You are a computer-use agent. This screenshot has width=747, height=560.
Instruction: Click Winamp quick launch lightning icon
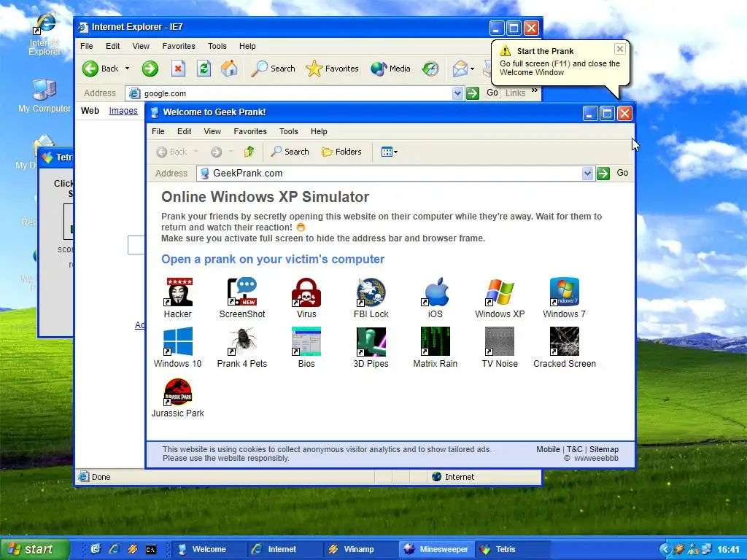click(x=133, y=550)
